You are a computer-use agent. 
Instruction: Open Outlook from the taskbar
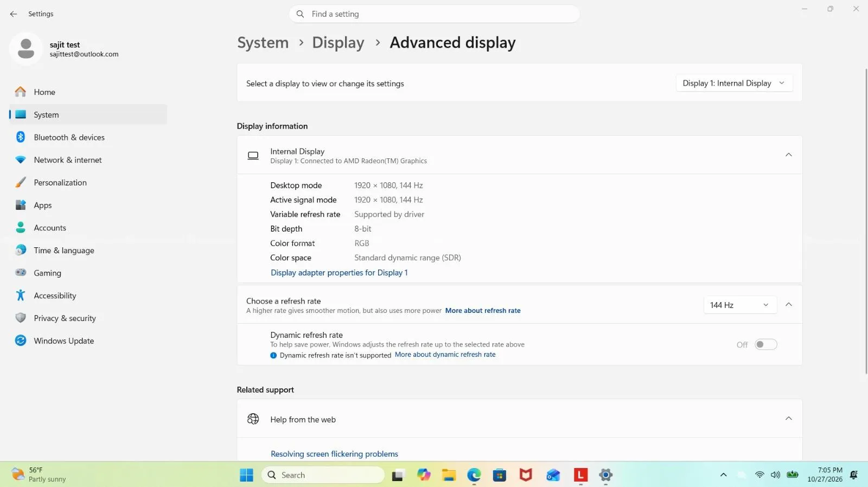click(553, 476)
